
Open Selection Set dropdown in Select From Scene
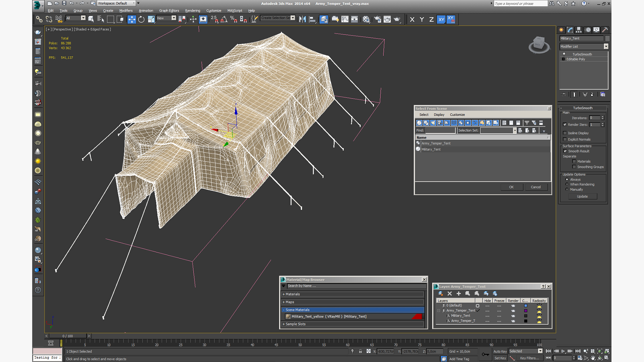click(515, 131)
